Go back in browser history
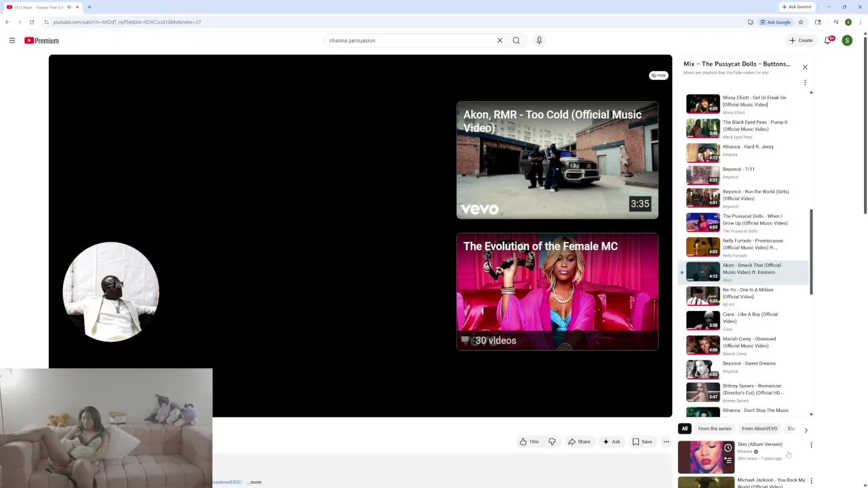Screen dimensions: 868x488 pos(7,22)
